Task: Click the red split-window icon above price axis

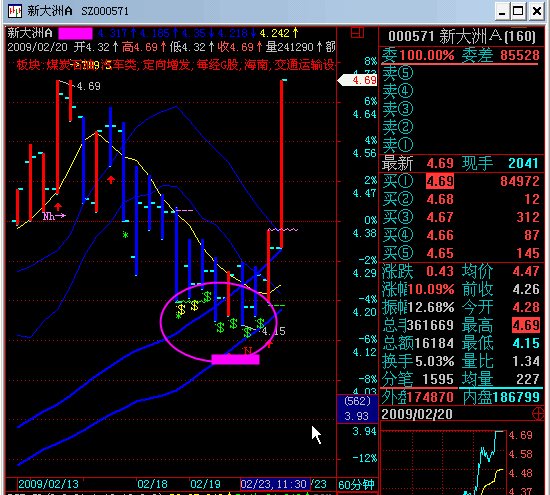Action: pyautogui.click(x=357, y=33)
